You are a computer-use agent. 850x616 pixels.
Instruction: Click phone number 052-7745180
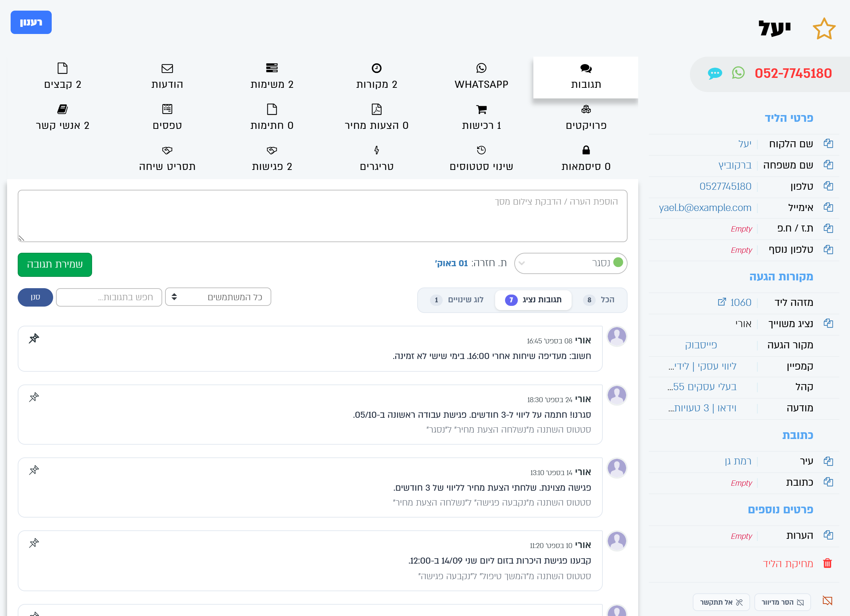[793, 73]
